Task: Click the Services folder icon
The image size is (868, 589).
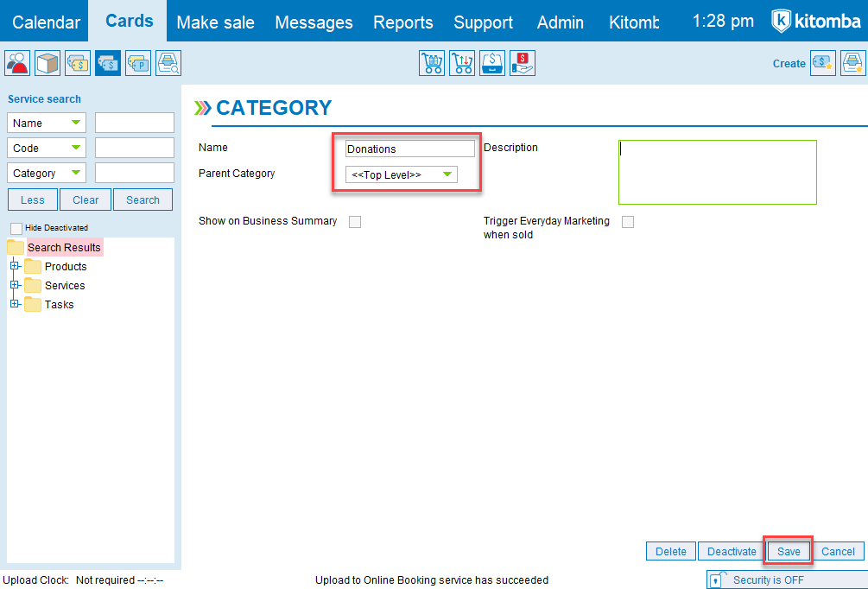Action: click(x=33, y=286)
